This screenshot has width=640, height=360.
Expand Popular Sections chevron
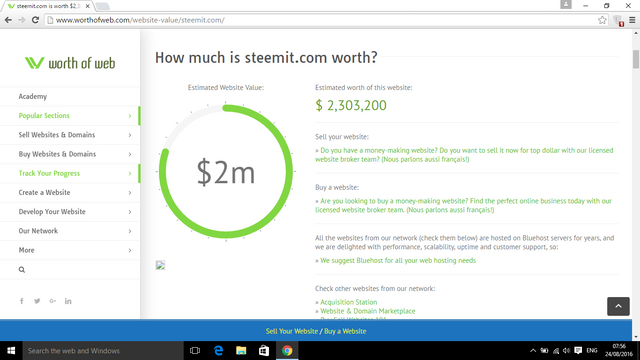[130, 116]
